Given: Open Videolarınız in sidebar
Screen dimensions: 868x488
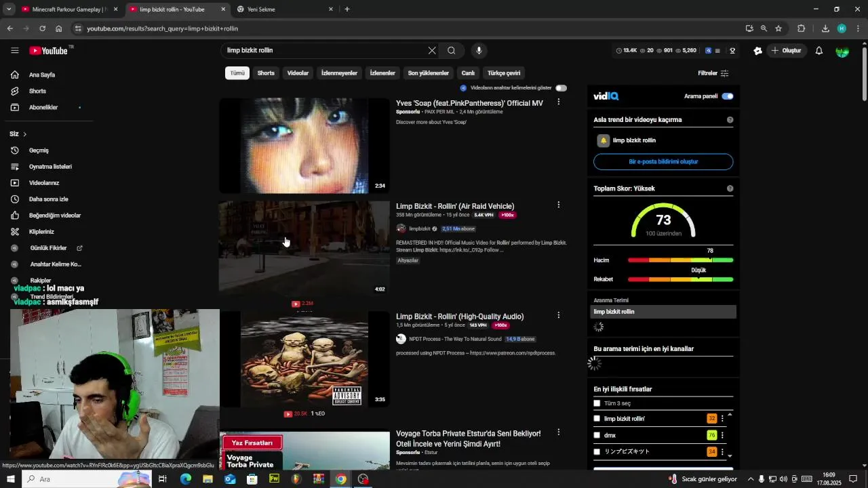Looking at the screenshot, I should point(44,183).
